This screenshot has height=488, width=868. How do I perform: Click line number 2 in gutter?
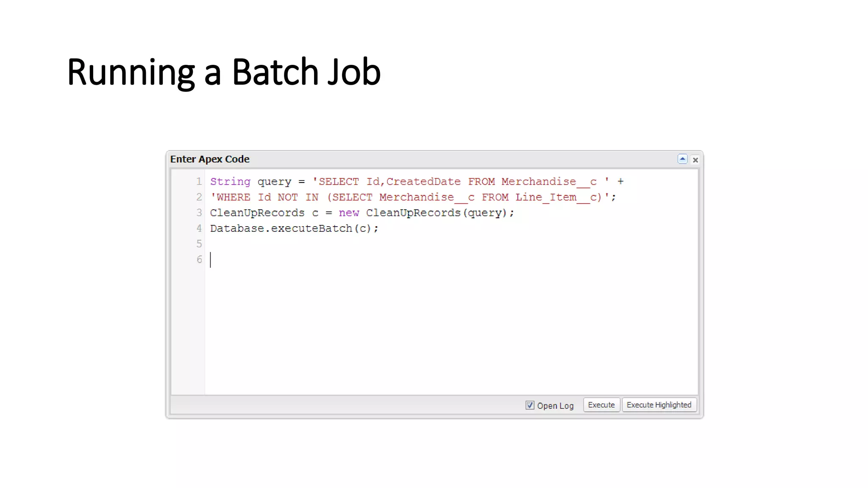[x=199, y=197]
